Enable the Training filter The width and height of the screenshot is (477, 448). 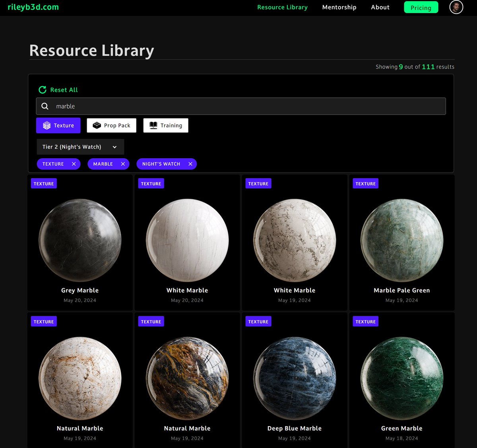[166, 125]
